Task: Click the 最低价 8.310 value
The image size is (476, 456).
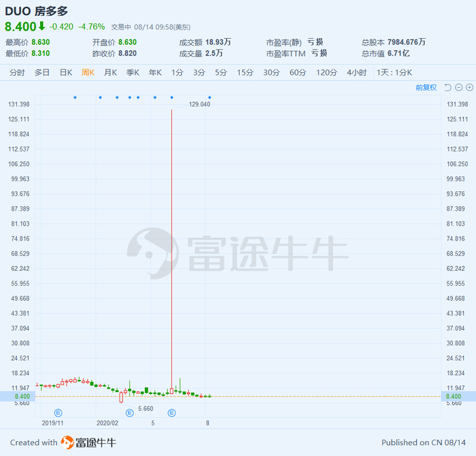Action: pos(41,54)
